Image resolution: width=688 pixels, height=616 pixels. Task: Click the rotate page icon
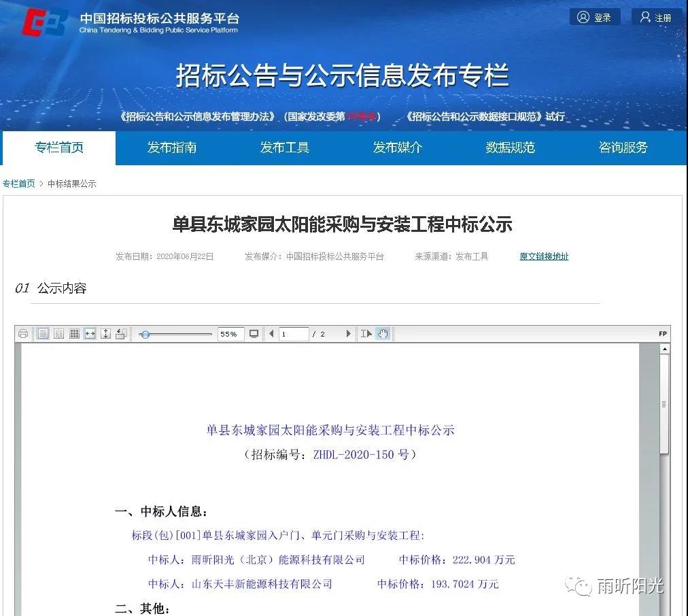[121, 334]
